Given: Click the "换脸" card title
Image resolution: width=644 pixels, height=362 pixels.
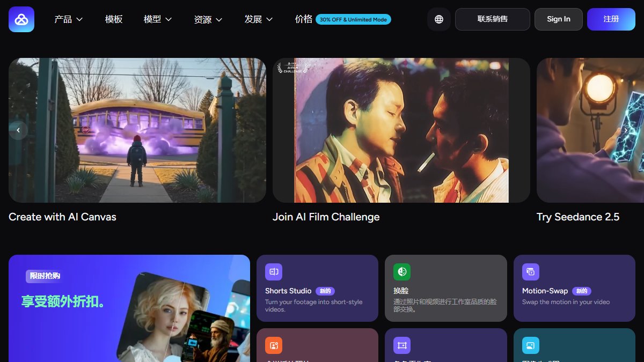Looking at the screenshot, I should (401, 291).
